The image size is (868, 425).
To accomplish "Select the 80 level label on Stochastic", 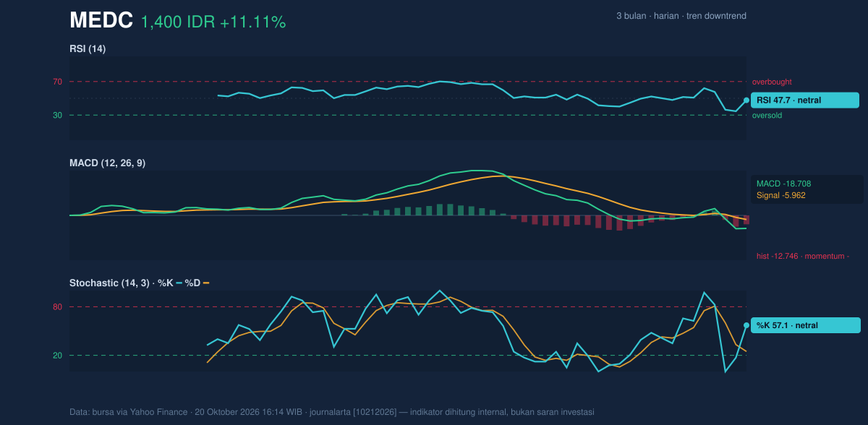I will coord(57,307).
